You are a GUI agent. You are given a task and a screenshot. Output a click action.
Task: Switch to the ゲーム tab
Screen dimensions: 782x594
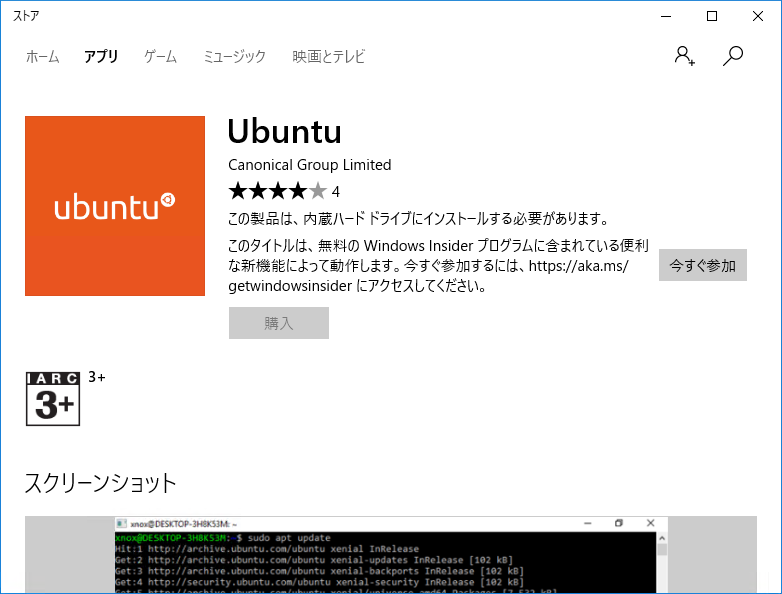click(160, 57)
